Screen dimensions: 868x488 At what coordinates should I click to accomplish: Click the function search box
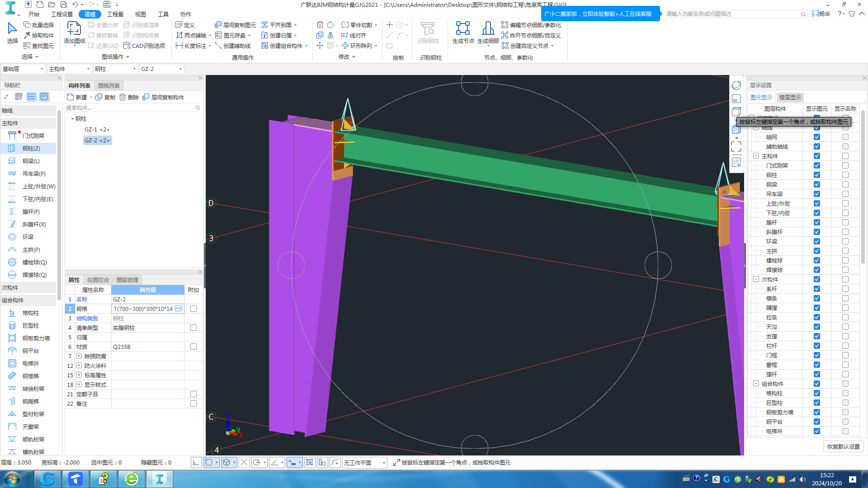736,14
